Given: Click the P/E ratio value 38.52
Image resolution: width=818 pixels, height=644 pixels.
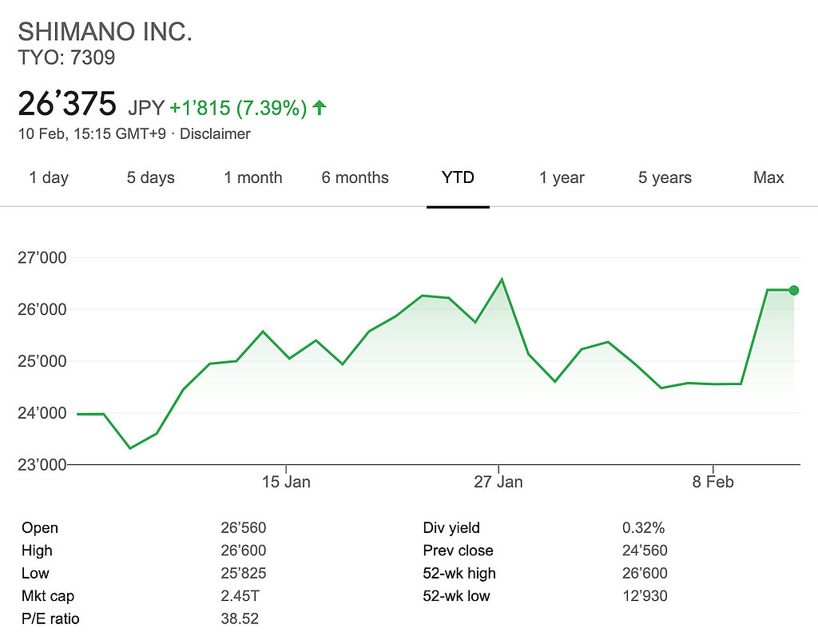Looking at the screenshot, I should 240,618.
